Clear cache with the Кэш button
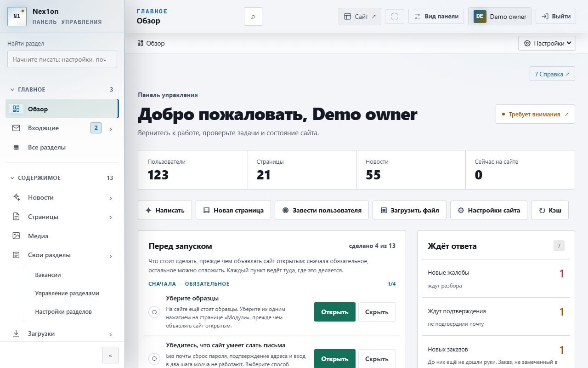The width and height of the screenshot is (588, 368). point(549,210)
